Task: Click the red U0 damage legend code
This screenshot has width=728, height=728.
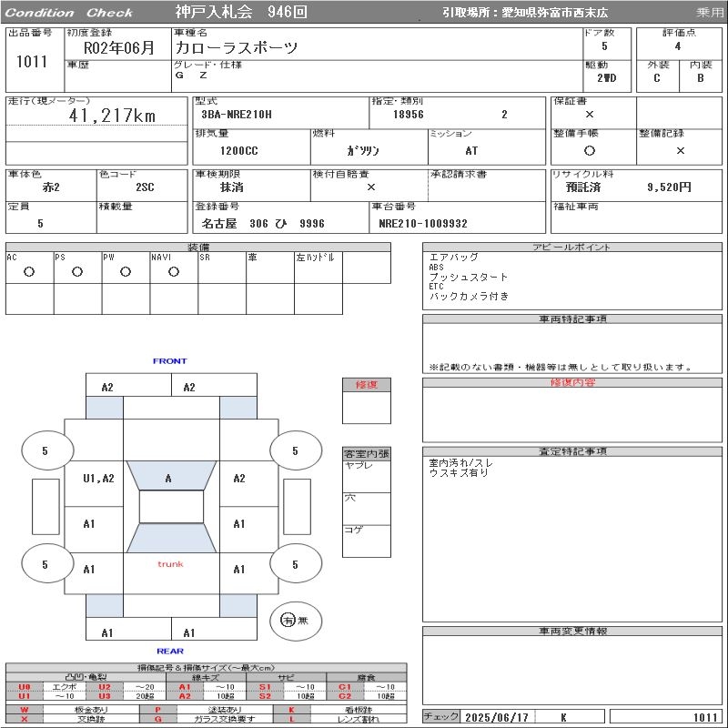Action: tap(25, 687)
